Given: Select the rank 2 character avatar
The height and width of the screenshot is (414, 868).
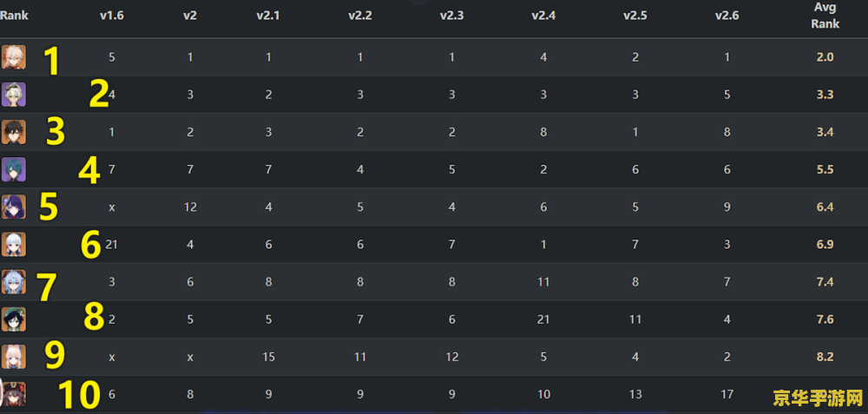Looking at the screenshot, I should tap(13, 95).
